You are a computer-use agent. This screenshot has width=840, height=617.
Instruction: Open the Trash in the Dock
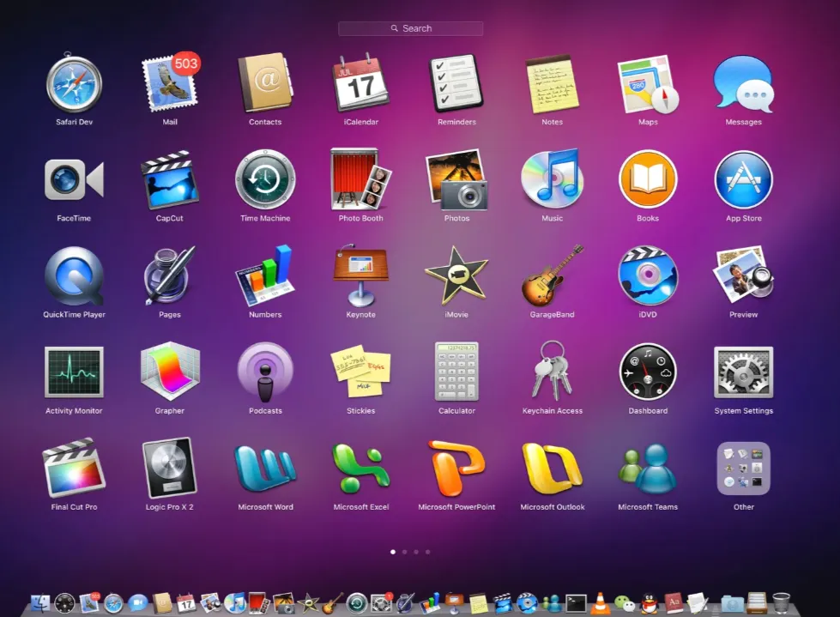point(782,603)
